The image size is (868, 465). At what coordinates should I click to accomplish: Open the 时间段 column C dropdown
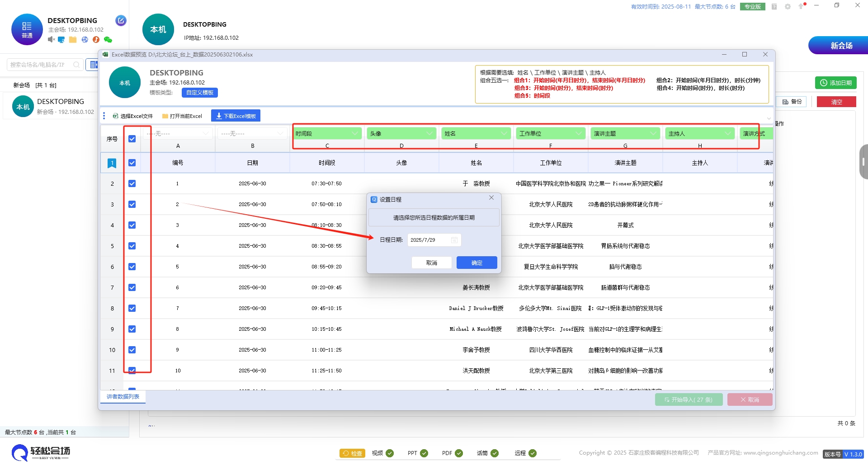[327, 133]
